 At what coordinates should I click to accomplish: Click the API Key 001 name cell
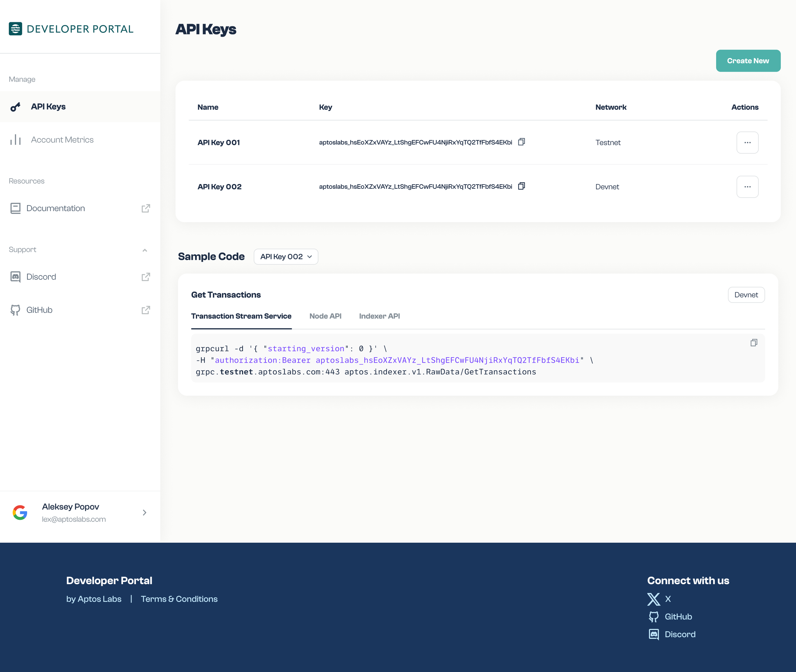pos(219,143)
